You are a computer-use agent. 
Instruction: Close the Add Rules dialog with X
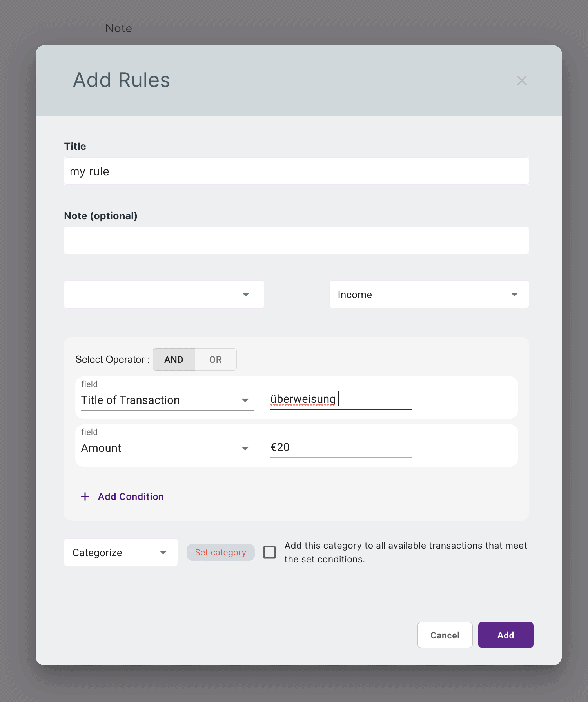click(x=521, y=80)
